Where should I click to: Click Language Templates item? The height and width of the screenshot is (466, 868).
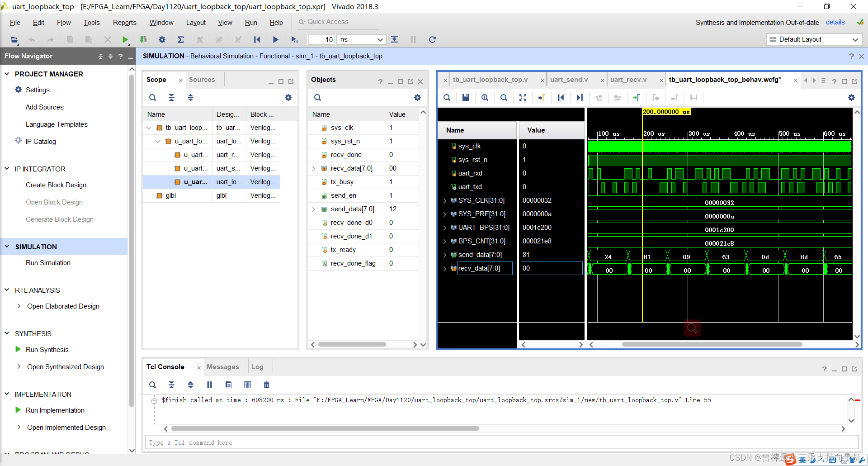pyautogui.click(x=57, y=124)
